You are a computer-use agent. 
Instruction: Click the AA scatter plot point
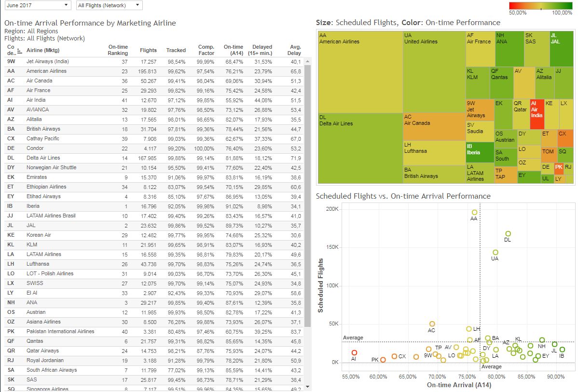coord(474,212)
